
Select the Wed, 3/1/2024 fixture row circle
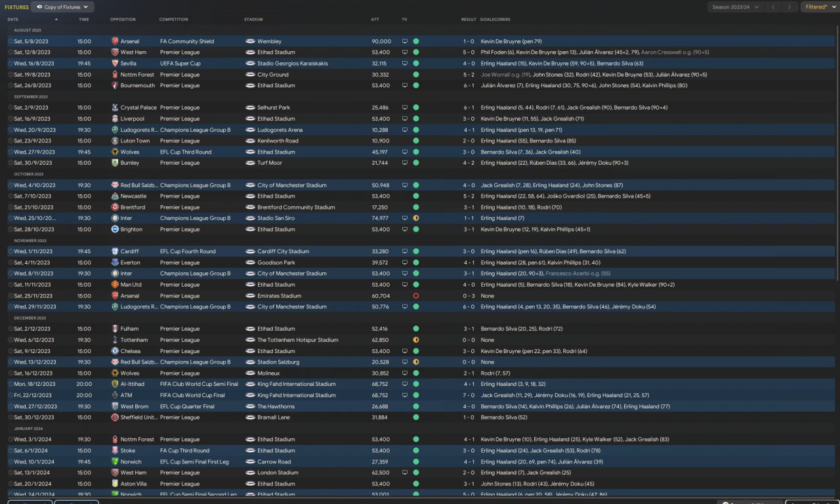pos(10,440)
